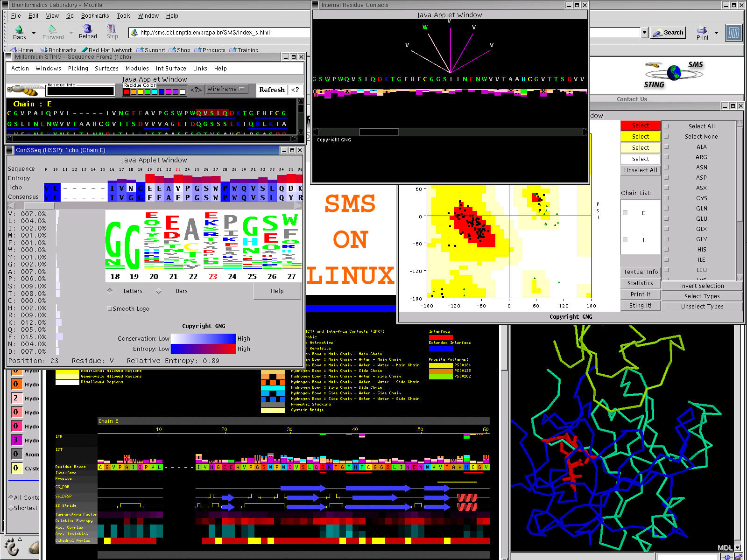The width and height of the screenshot is (747, 560).
Task: Pick the blue Residue Color swatch
Action: (162, 92)
